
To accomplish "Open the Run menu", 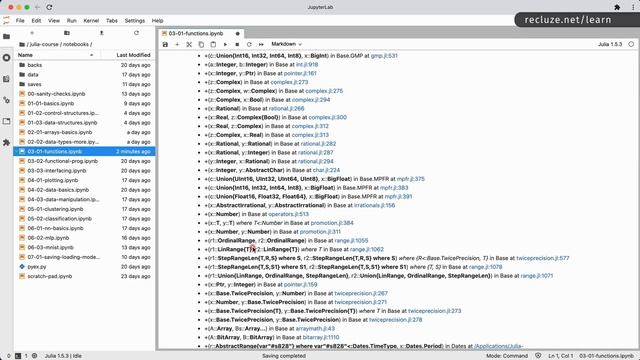I will click(71, 20).
